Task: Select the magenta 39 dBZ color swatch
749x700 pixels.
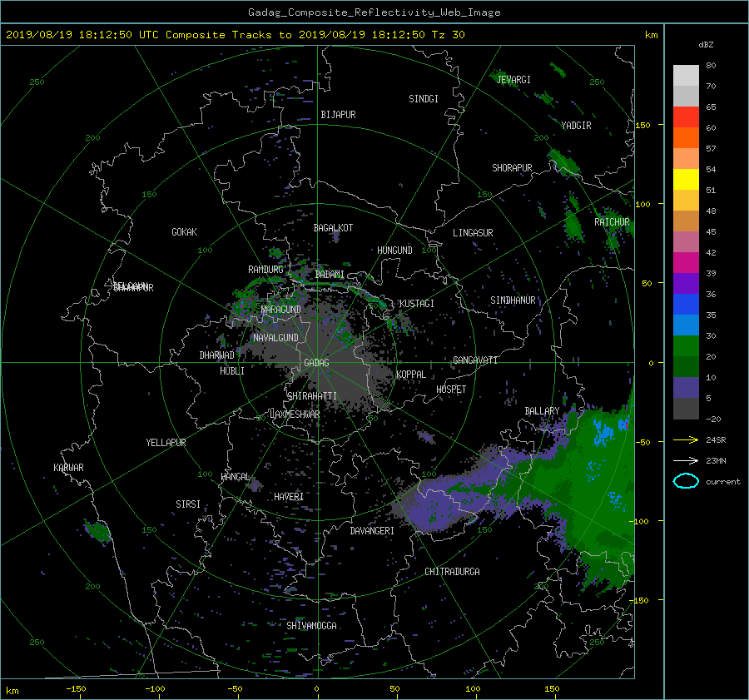Action: 686,262
